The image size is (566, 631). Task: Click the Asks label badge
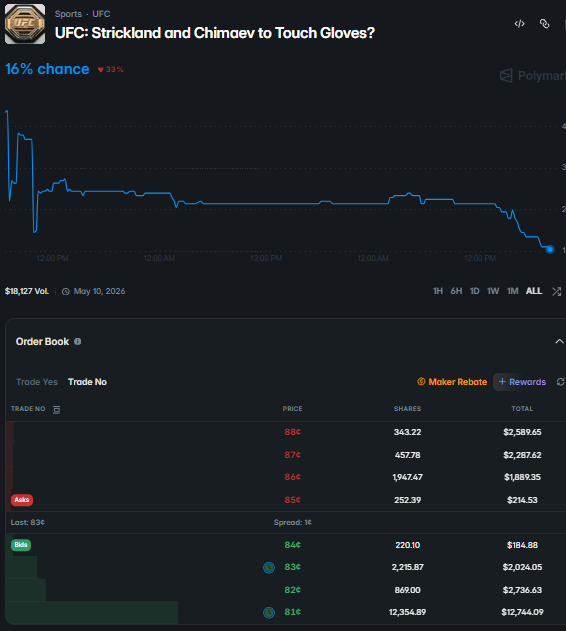(22, 500)
